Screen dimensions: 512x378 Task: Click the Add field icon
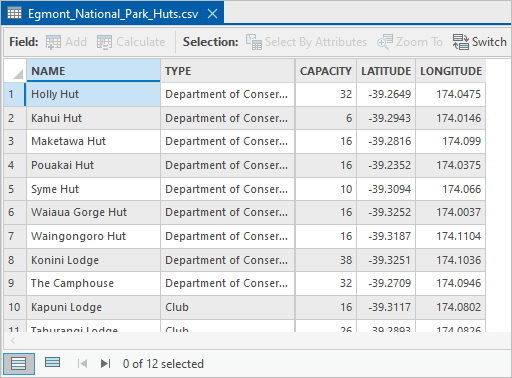(53, 42)
